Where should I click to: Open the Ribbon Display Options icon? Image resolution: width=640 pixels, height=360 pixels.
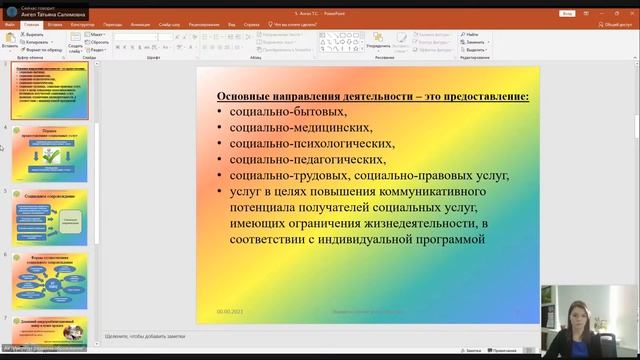pyautogui.click(x=586, y=13)
